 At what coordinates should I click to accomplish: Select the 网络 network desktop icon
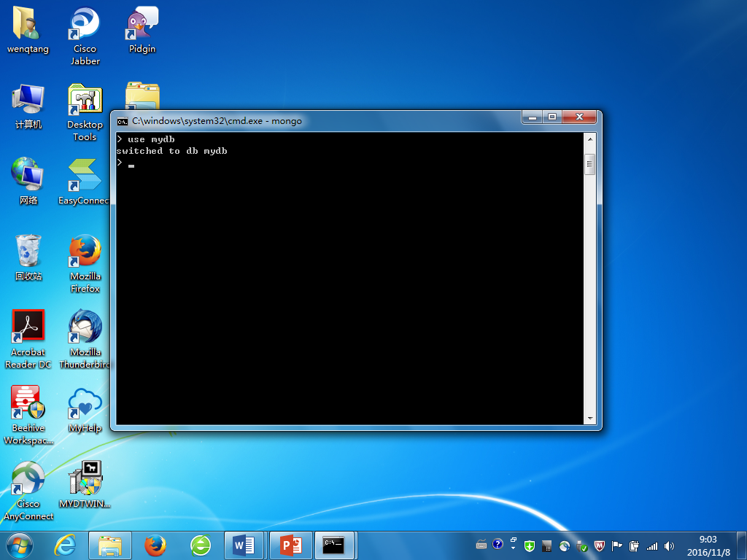[x=28, y=182]
